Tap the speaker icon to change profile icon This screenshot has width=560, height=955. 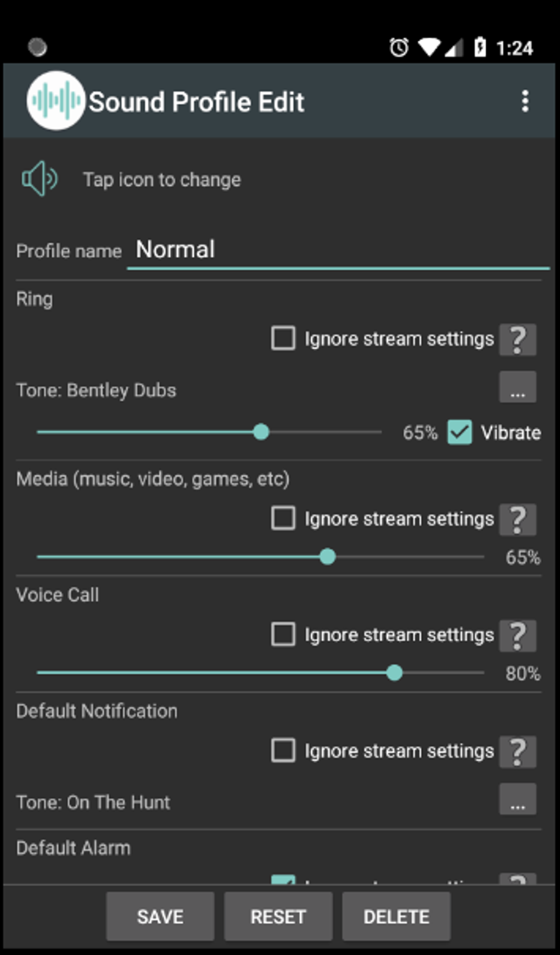39,178
